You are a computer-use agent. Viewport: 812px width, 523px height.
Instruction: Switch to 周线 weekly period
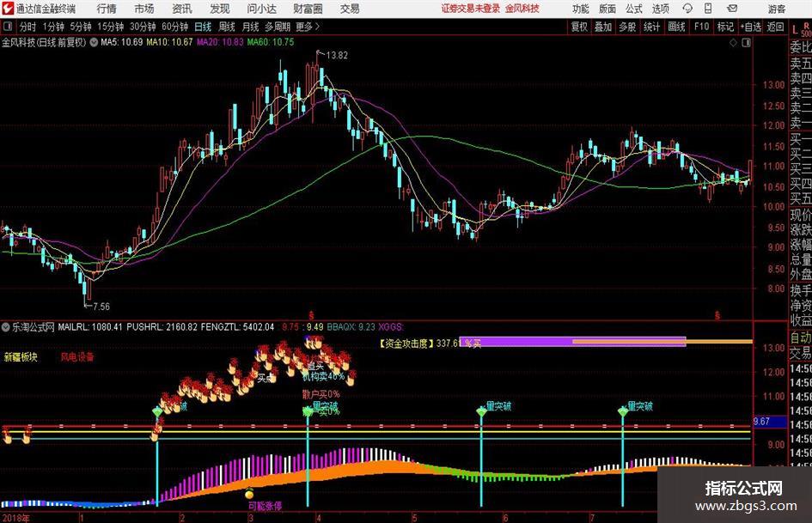[x=227, y=27]
